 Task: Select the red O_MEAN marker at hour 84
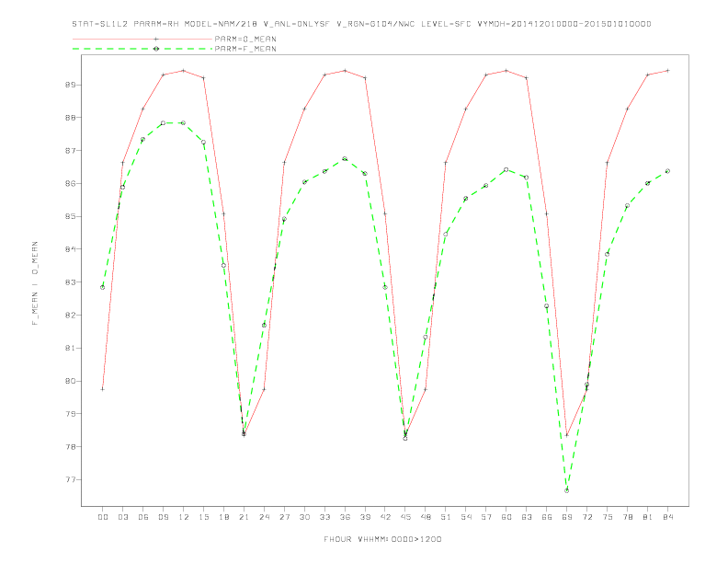click(x=667, y=71)
